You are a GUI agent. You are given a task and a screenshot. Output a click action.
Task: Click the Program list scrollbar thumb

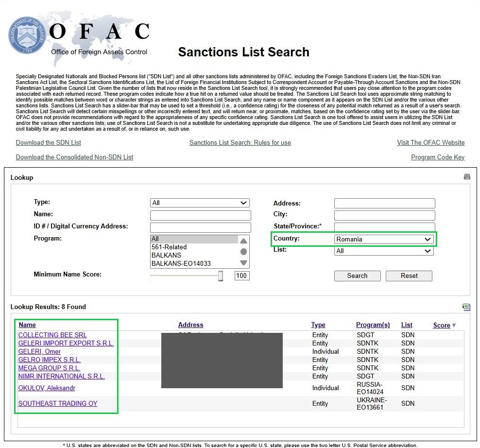pos(244,252)
